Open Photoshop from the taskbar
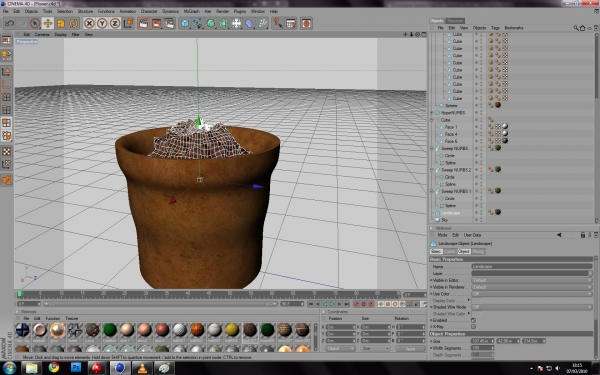This screenshot has height=375, width=600. pos(75,368)
